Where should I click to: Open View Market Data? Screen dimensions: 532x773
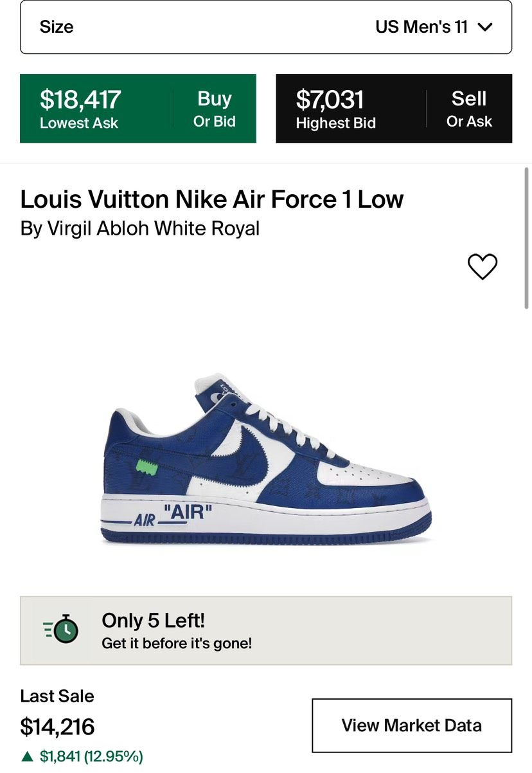click(x=412, y=725)
